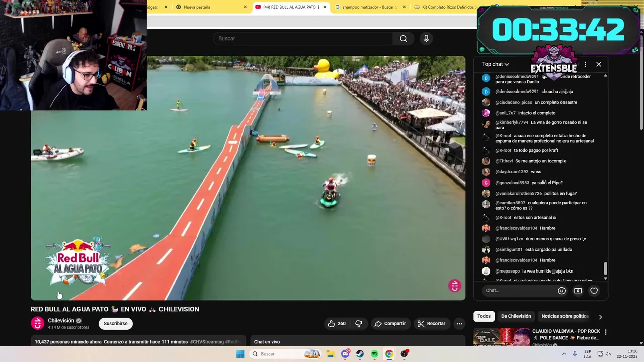Select De Chilevisión filter chip
This screenshot has width=644, height=362.
(x=516, y=316)
